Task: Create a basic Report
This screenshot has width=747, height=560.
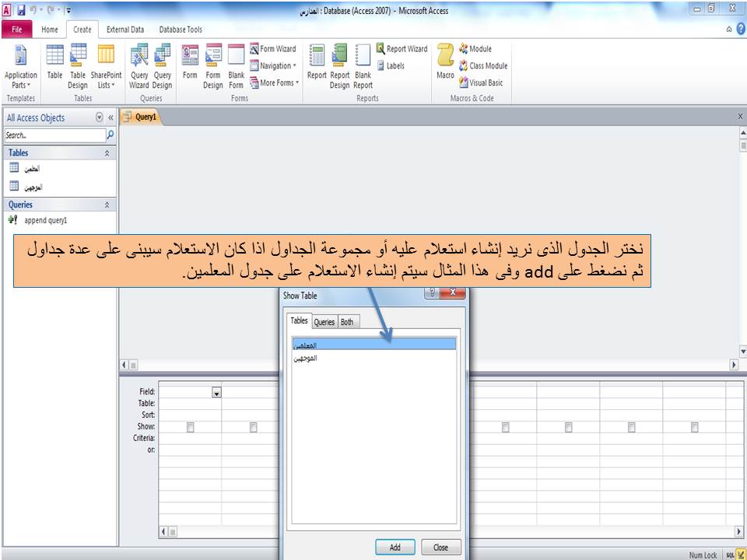Action: 317,62
